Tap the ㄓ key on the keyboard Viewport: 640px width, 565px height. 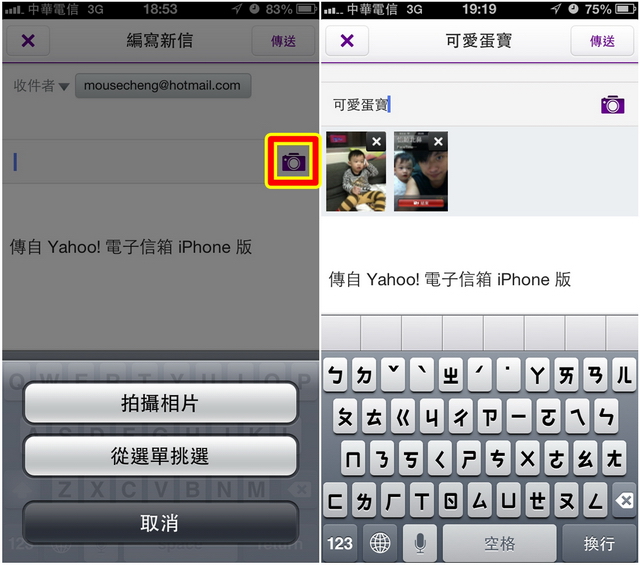tap(451, 374)
